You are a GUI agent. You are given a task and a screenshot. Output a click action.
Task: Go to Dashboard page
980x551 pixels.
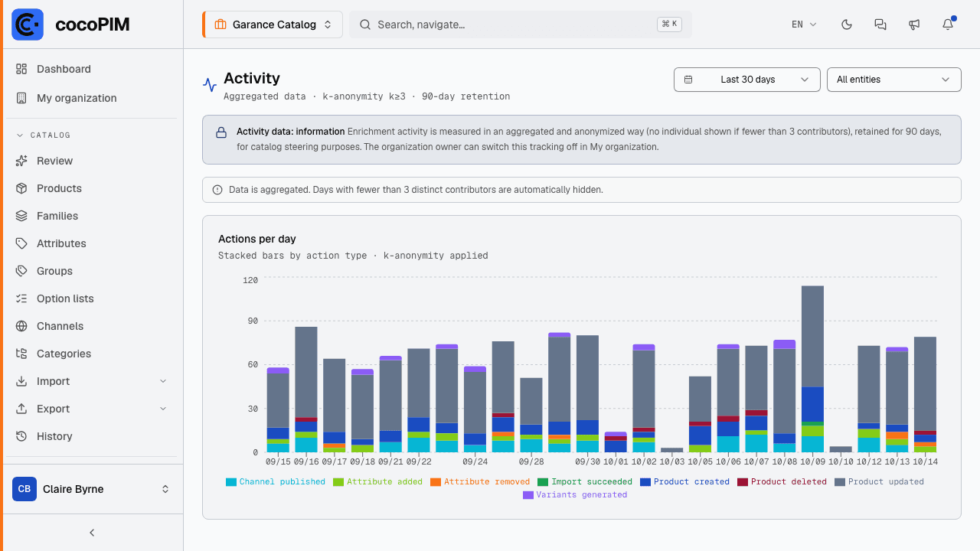coord(92,69)
